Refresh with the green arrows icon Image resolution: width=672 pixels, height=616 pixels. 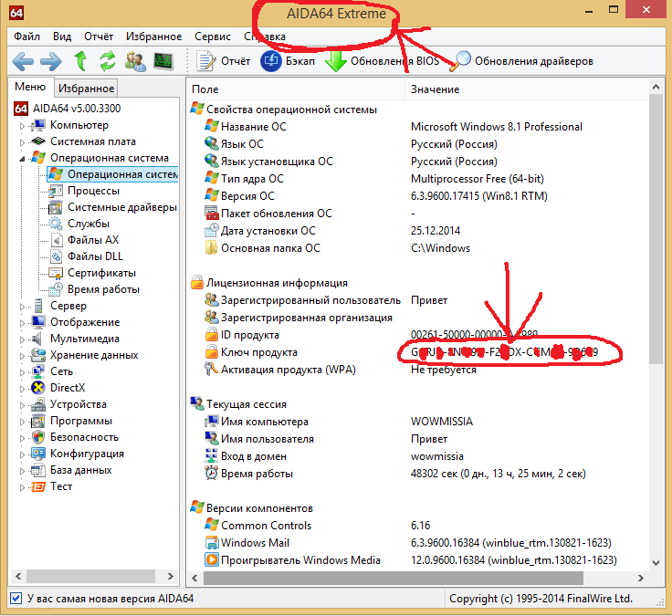coord(108,61)
